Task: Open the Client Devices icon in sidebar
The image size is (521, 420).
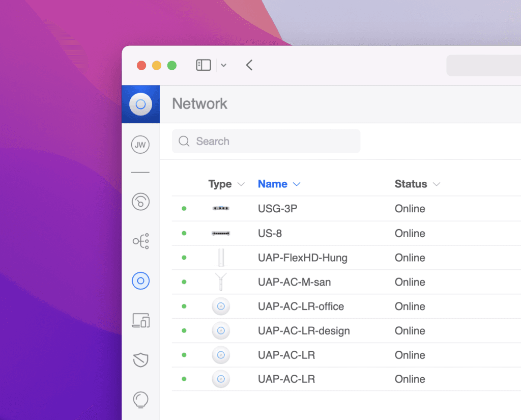Action: (x=140, y=320)
